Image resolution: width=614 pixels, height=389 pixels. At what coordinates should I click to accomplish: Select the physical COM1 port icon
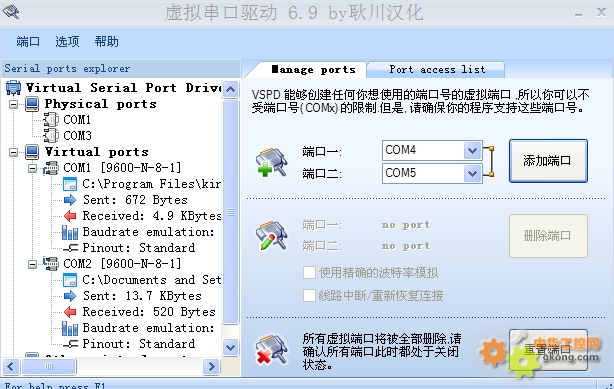tap(51, 119)
